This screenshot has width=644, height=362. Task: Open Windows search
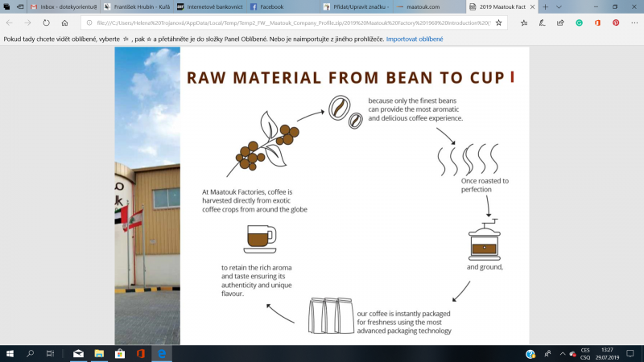click(x=30, y=353)
